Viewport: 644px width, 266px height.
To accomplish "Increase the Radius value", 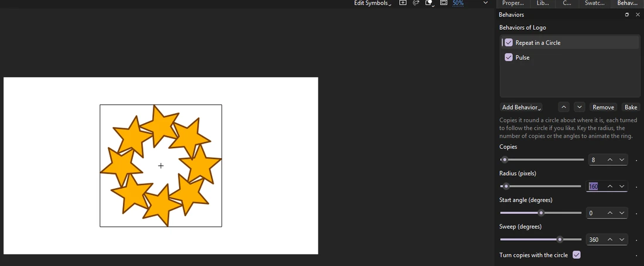I will point(610,186).
